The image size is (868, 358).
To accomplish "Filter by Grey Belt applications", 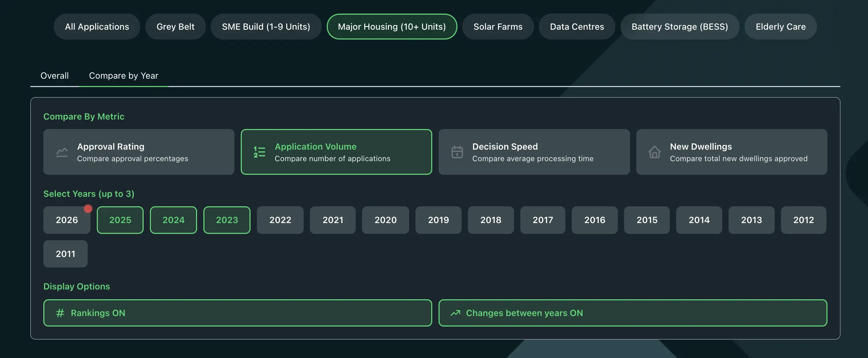I will pyautogui.click(x=175, y=26).
